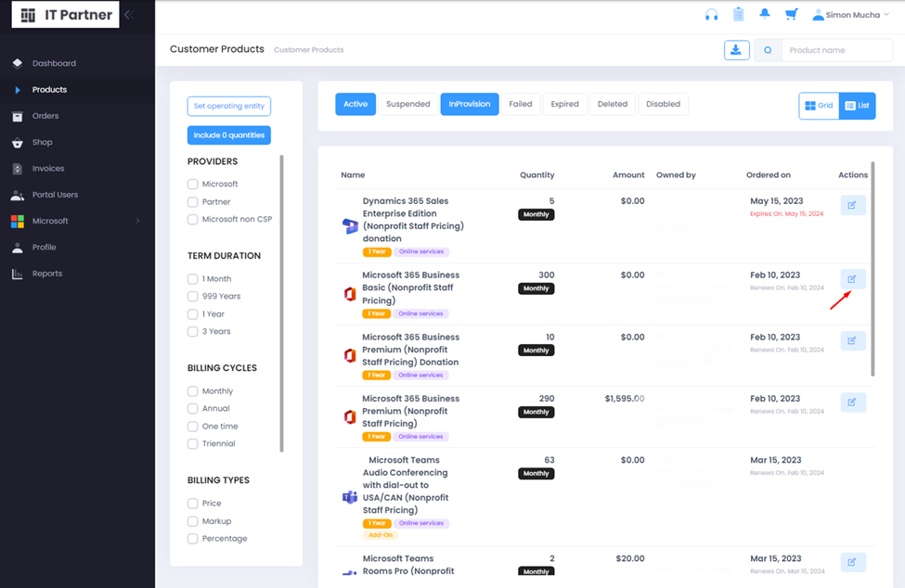
Task: Edit Business Premium $1,595.00 row
Action: point(852,403)
